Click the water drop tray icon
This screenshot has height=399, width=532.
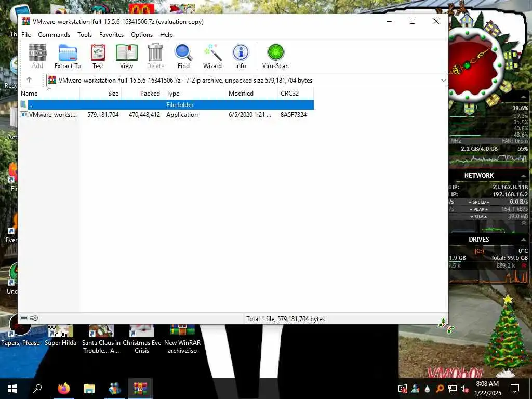point(427,389)
